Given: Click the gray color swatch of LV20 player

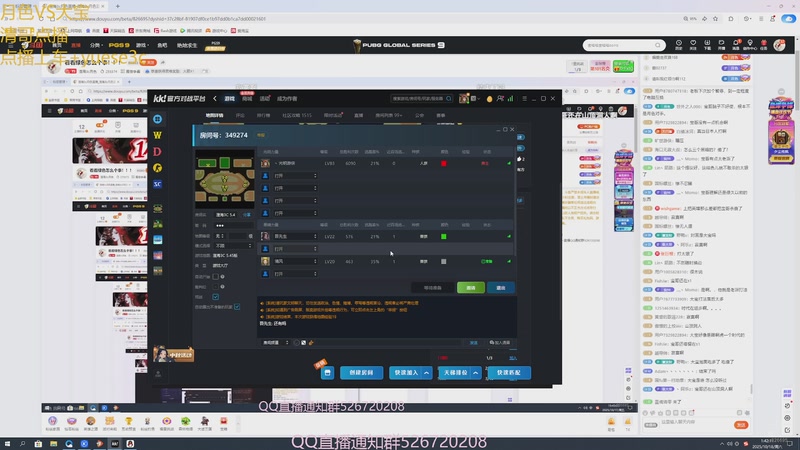Looking at the screenshot, I should tap(443, 261).
